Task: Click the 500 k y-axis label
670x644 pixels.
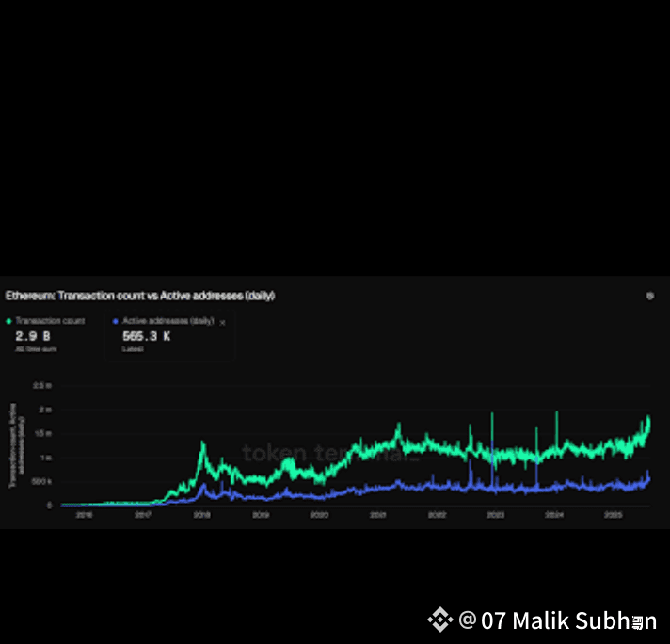Action: tap(41, 481)
